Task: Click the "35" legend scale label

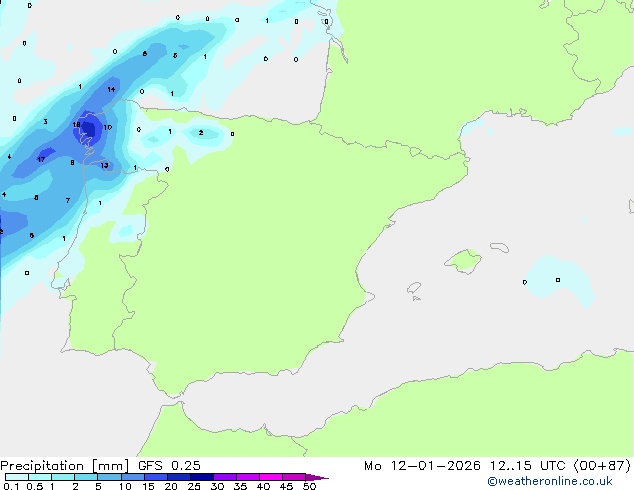Action: 240,486
